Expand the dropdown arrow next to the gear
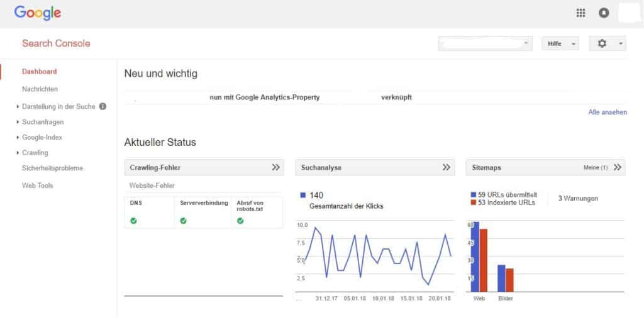 (621, 43)
